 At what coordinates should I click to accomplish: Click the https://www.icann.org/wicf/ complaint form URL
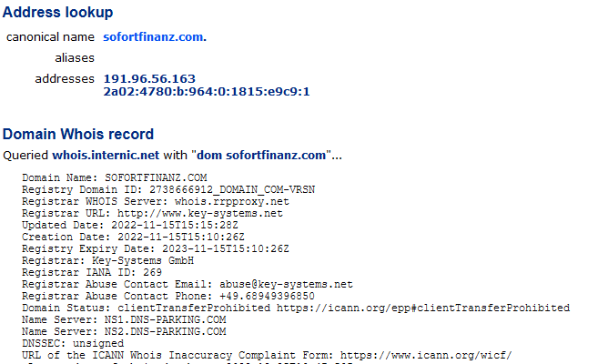(x=426, y=355)
